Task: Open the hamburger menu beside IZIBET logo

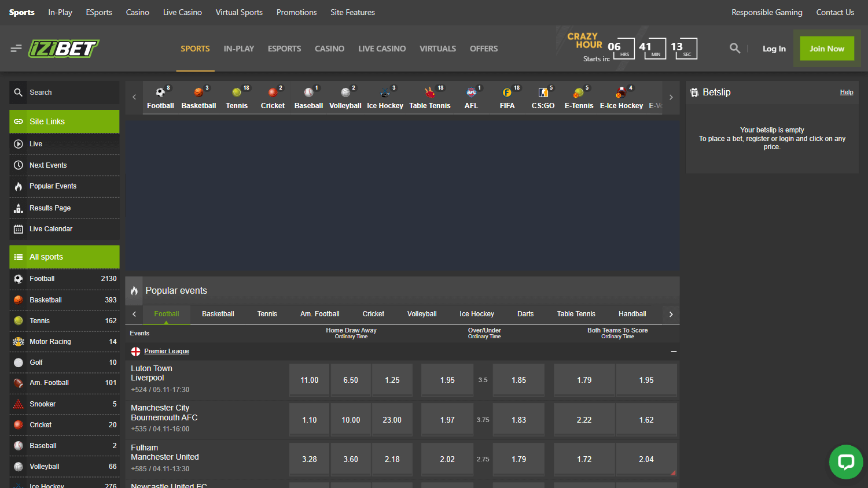Action: coord(16,49)
